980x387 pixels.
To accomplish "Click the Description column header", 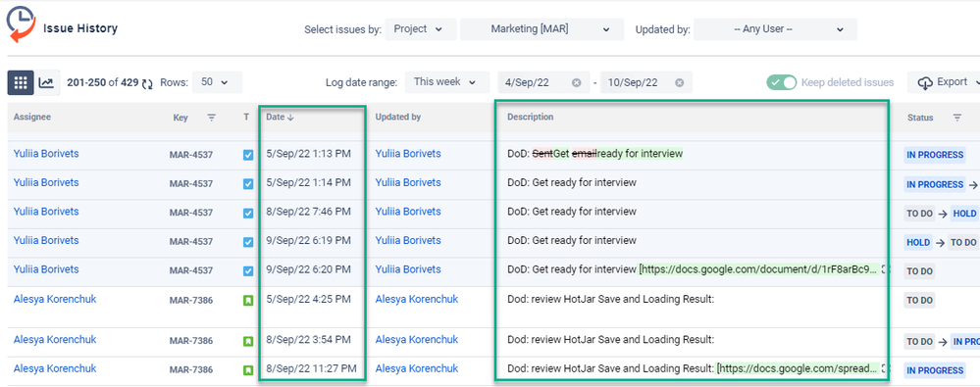I will coord(530,117).
